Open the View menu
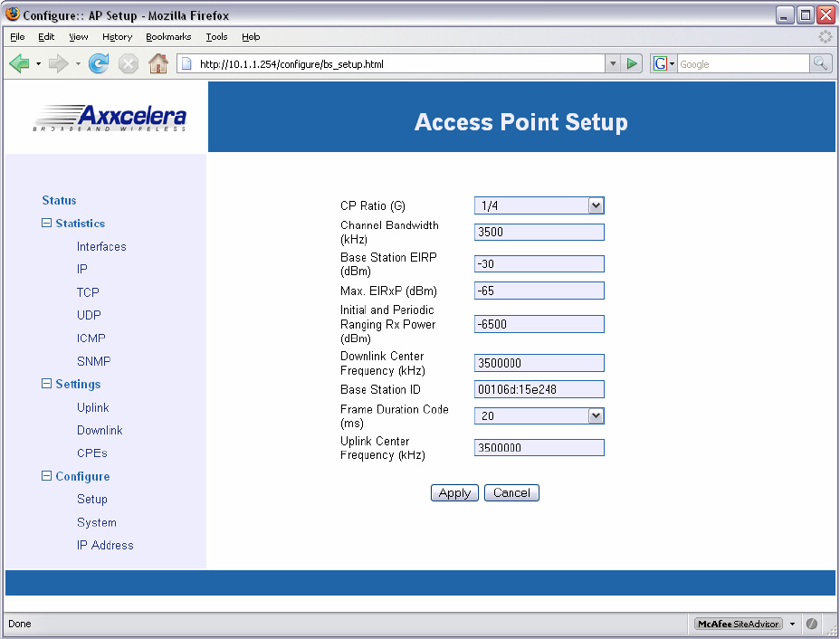Viewport: 840px width, 639px height. click(x=78, y=36)
